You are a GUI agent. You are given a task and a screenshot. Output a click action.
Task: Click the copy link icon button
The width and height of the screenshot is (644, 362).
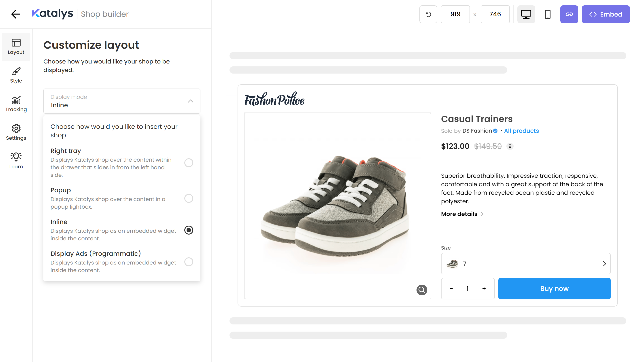569,14
